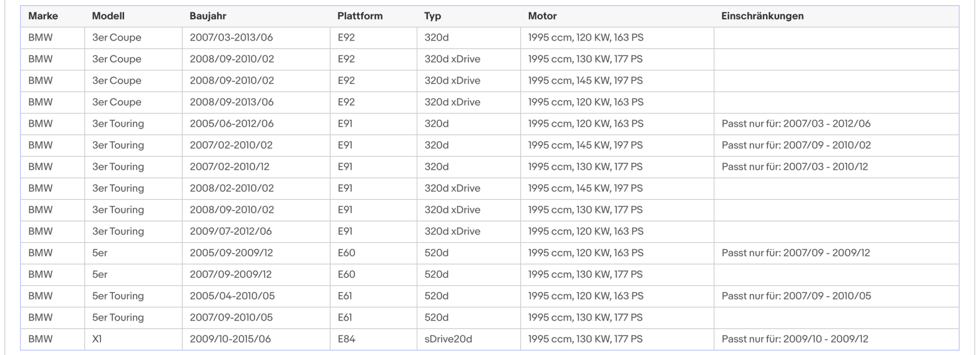Image resolution: width=980 pixels, height=355 pixels.
Task: Select Baujahr cell 2007/09-2010/05
Action: (x=256, y=318)
